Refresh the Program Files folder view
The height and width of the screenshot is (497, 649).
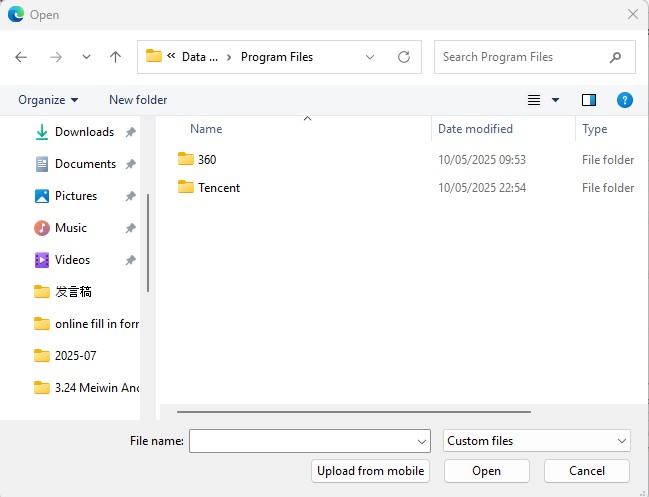404,57
